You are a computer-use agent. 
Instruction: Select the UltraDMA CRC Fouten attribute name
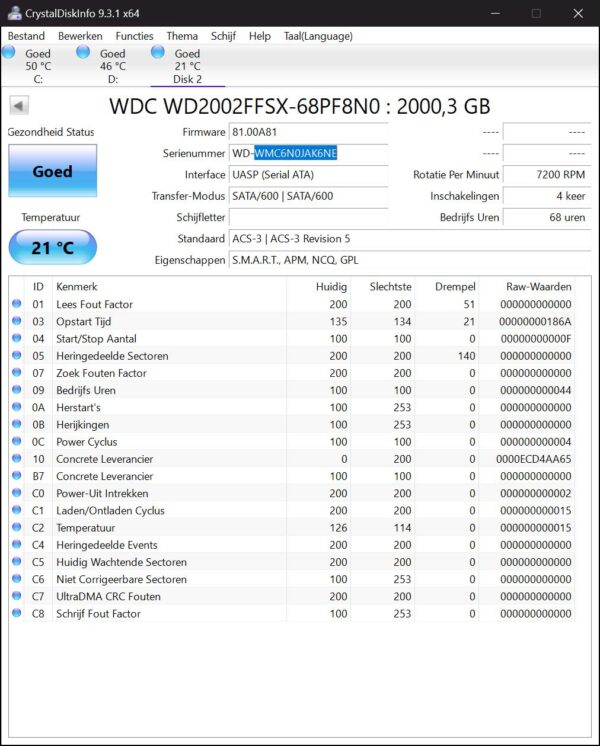[108, 597]
